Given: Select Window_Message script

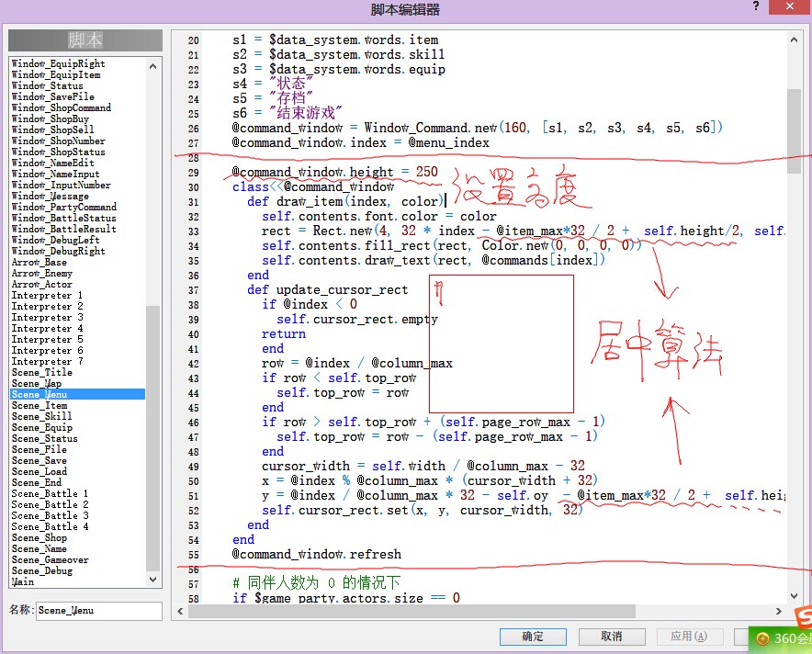Looking at the screenshot, I should pyautogui.click(x=51, y=196).
